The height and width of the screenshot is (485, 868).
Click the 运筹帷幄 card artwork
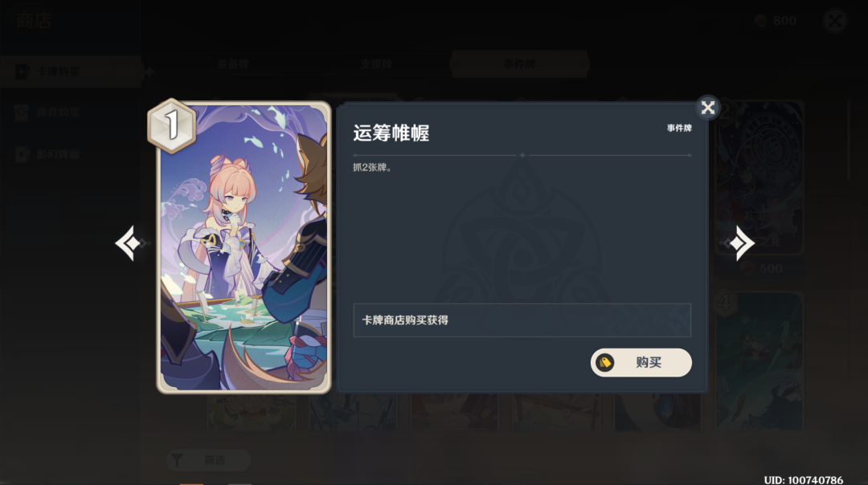244,247
